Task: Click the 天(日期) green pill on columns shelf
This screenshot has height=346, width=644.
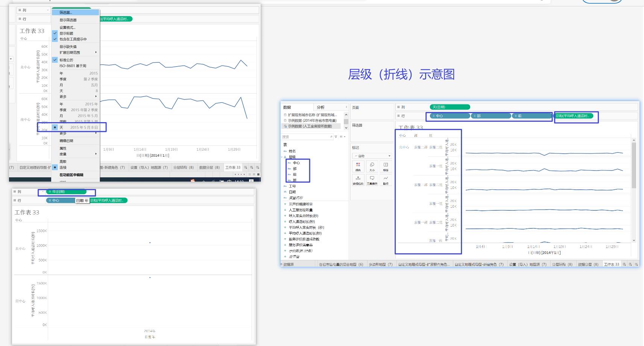Action: click(x=450, y=107)
